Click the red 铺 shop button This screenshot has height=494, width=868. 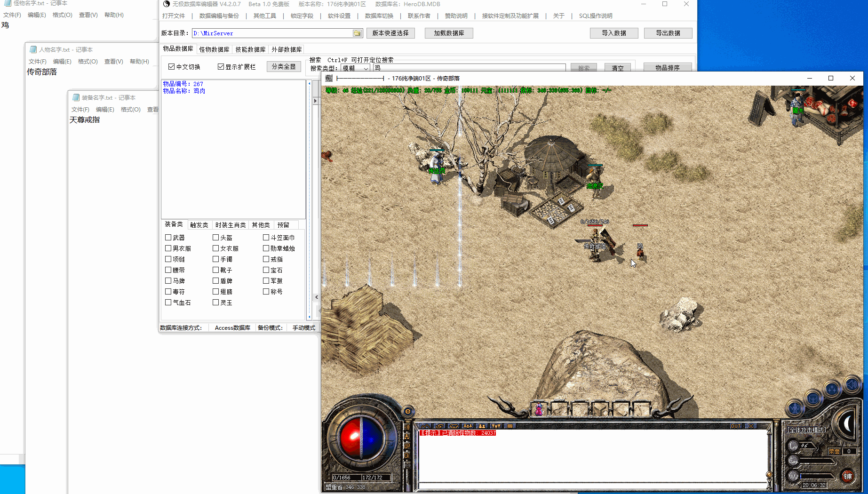tap(848, 476)
